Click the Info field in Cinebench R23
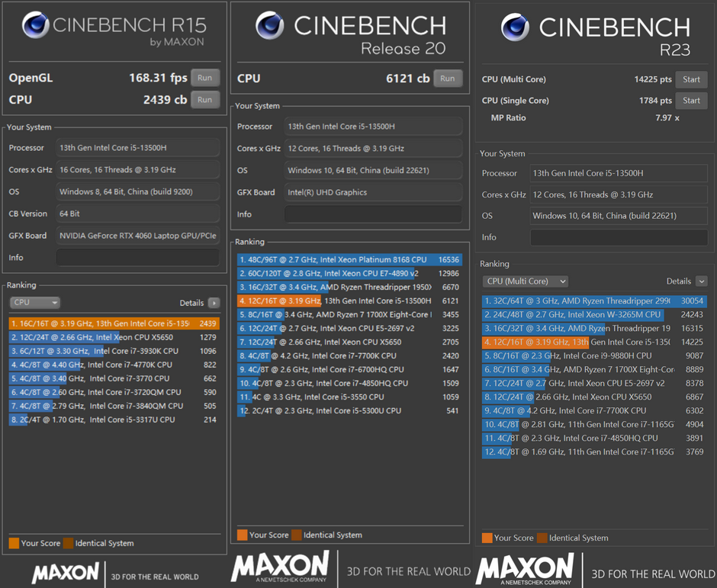The width and height of the screenshot is (717, 588). click(619, 237)
